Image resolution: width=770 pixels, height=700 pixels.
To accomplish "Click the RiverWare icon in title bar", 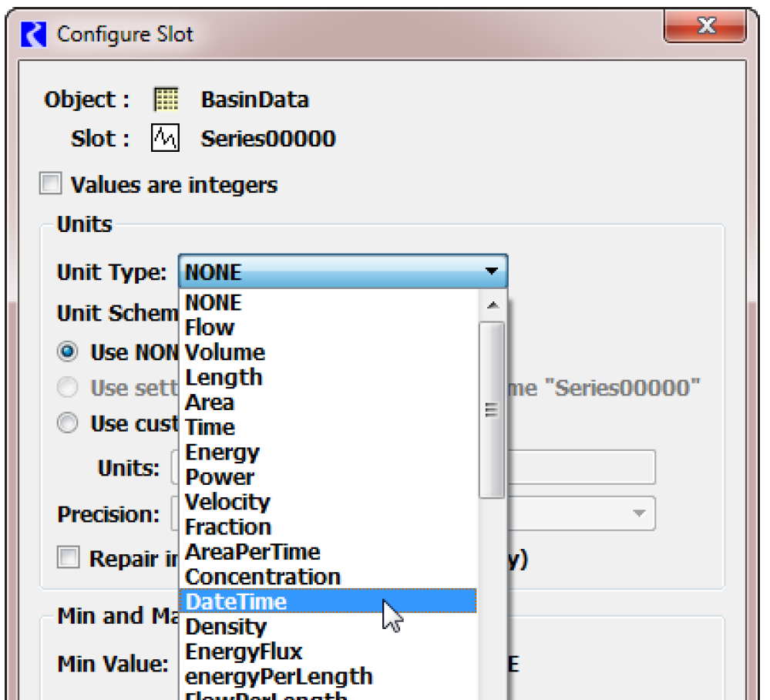I will click(35, 35).
